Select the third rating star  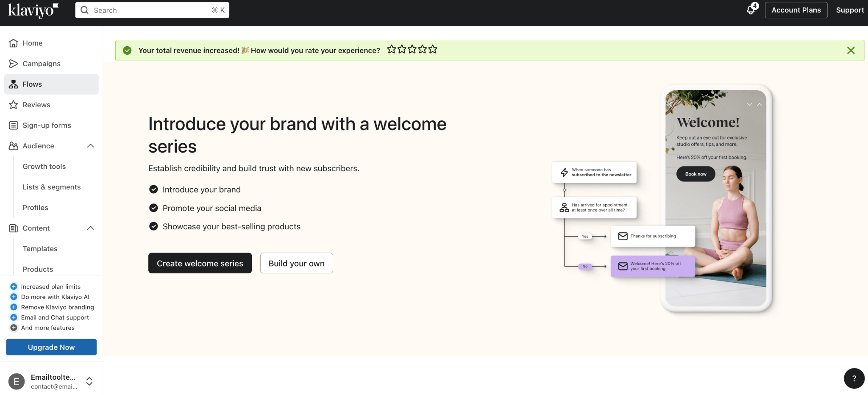pyautogui.click(x=412, y=50)
